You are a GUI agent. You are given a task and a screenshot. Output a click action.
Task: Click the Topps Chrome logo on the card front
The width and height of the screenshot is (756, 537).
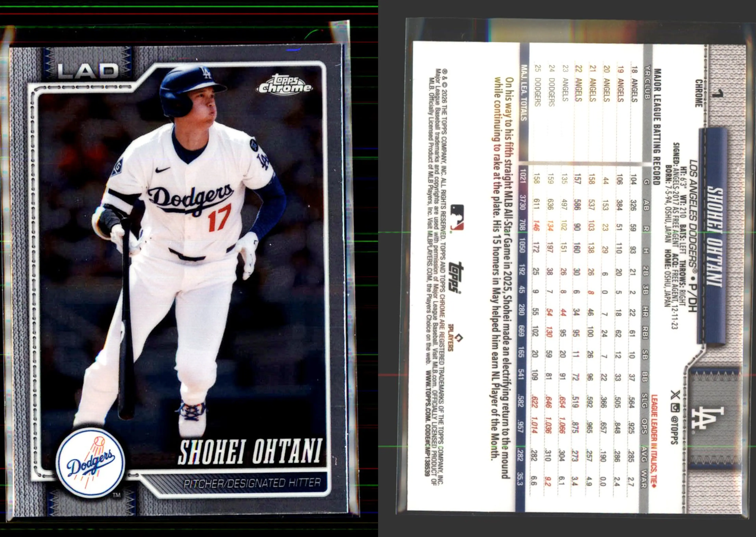coord(285,85)
